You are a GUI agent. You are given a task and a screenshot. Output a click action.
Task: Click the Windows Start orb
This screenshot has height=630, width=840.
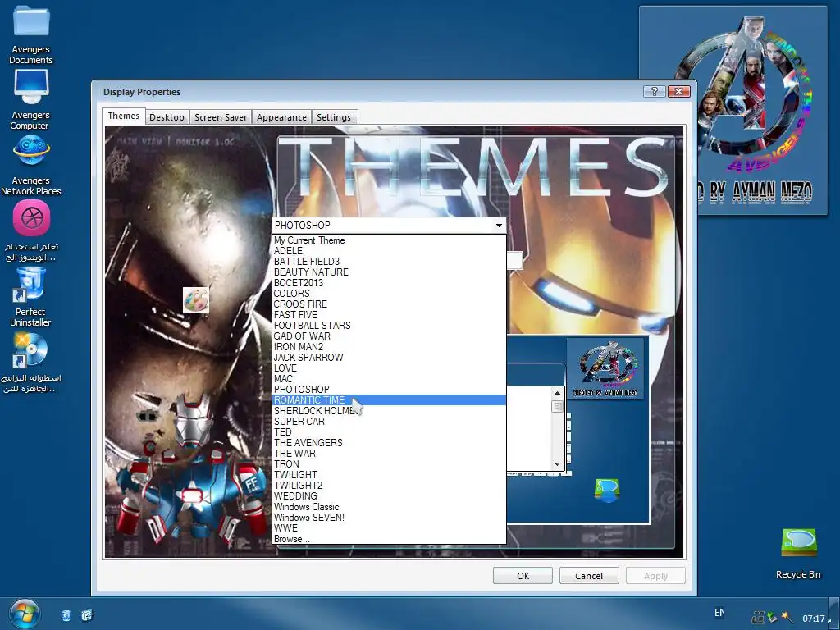coord(24,614)
